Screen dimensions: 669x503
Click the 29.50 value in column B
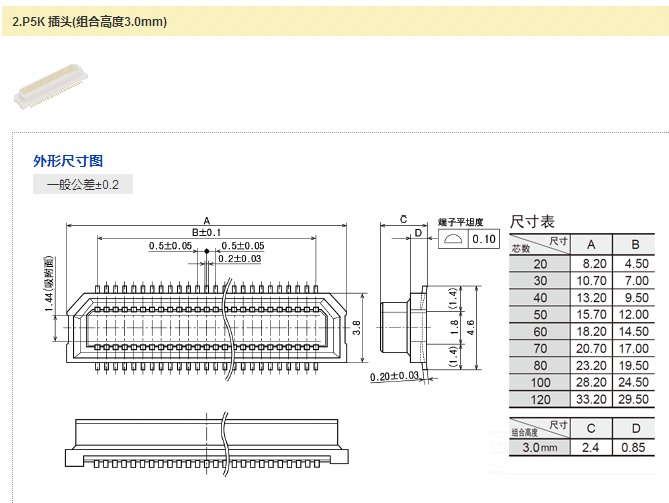[635, 400]
